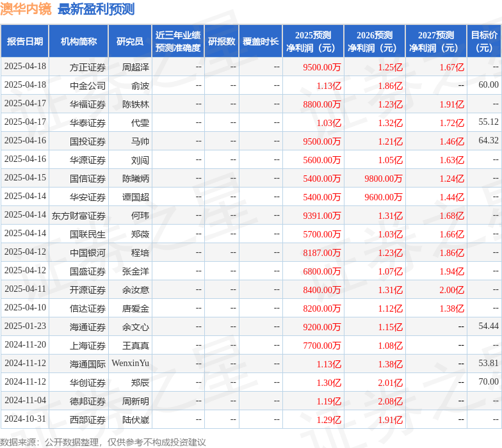
Task: Select the 报告日期 column header
Action: (x=25, y=42)
